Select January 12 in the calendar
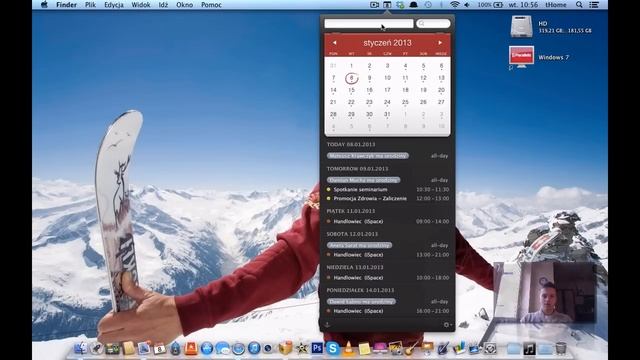640x360 pixels. pyautogui.click(x=423, y=78)
